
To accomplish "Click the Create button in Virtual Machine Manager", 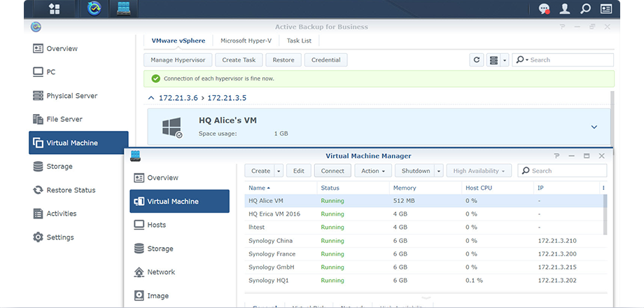I will pyautogui.click(x=260, y=171).
